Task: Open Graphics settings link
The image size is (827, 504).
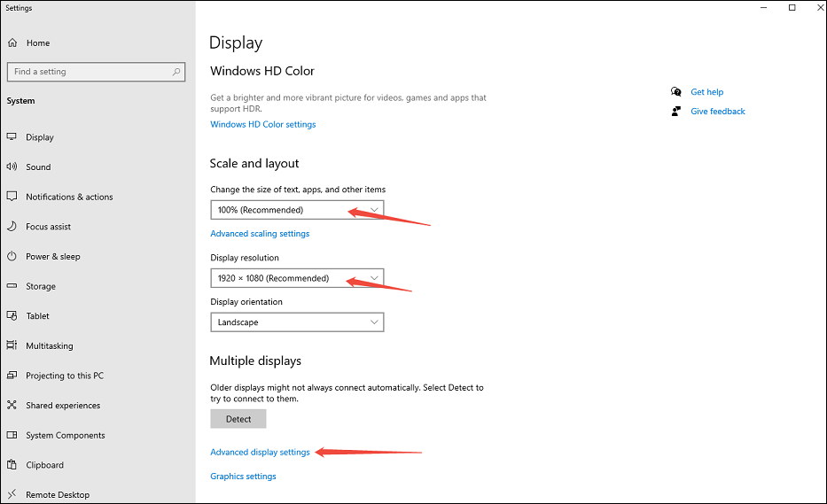Action: pos(243,476)
